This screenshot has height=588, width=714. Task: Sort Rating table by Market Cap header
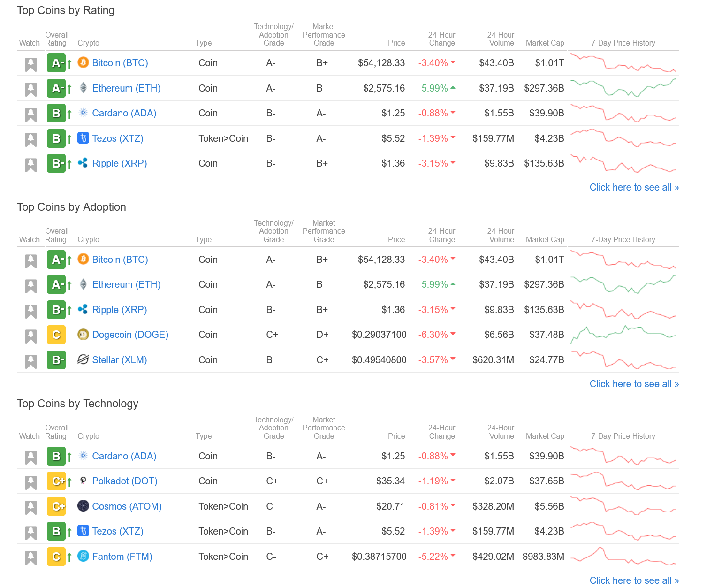click(x=545, y=43)
